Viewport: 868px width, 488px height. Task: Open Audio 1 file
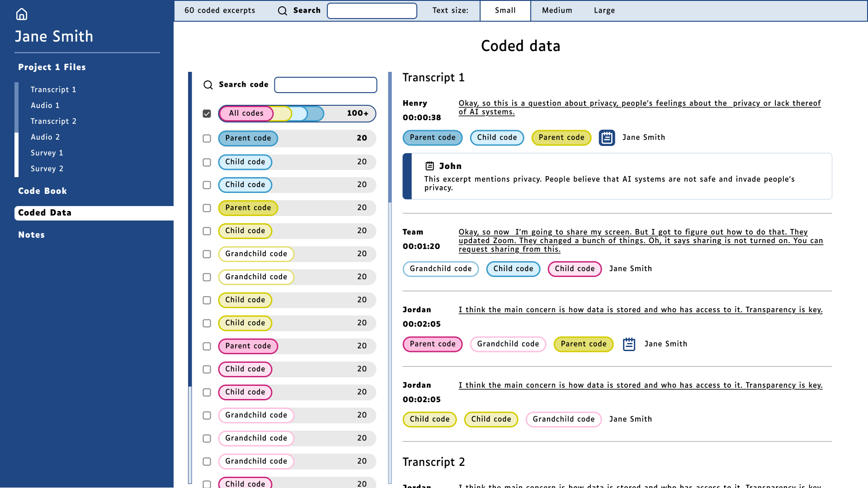[x=45, y=106]
